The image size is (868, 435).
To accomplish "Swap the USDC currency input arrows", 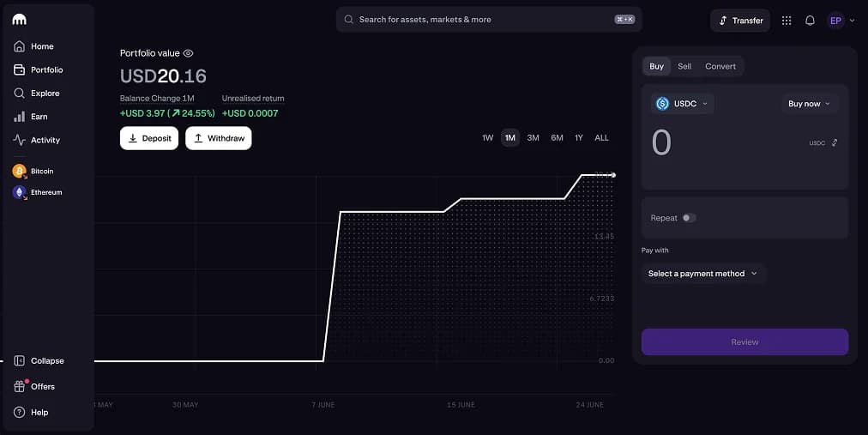I will click(835, 142).
